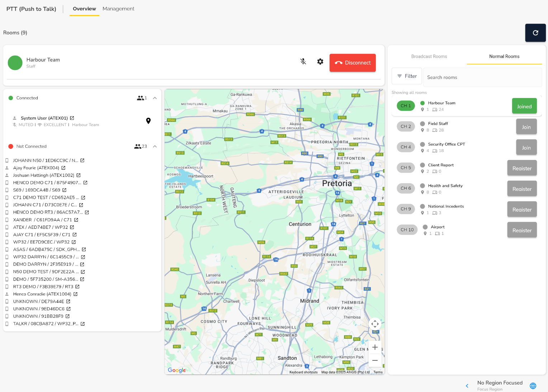This screenshot has width=548, height=392.
Task: Click the left chevron beside No Region Focused
Action: click(467, 386)
